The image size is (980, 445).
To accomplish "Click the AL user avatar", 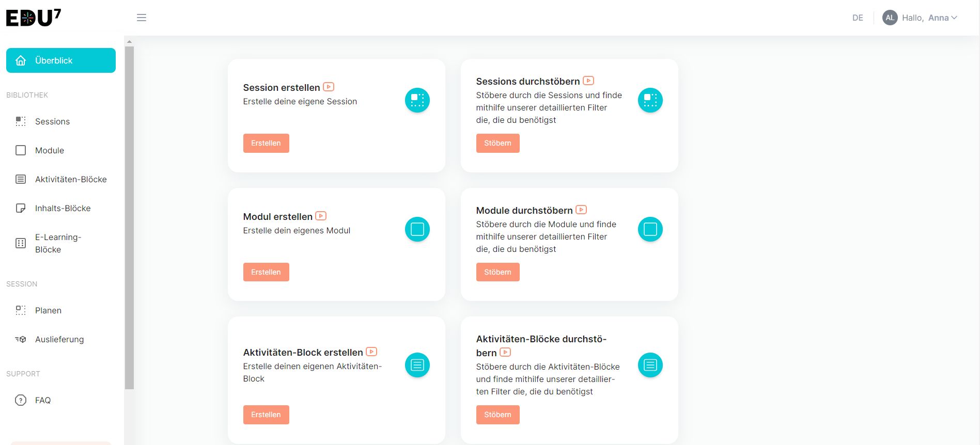I will tap(890, 18).
